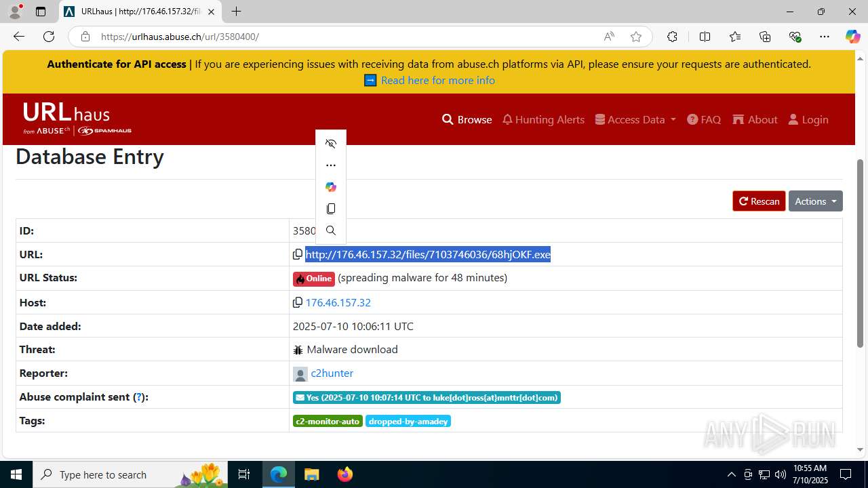Click the c2hunter avatar image
This screenshot has width=868, height=488.
click(x=300, y=374)
